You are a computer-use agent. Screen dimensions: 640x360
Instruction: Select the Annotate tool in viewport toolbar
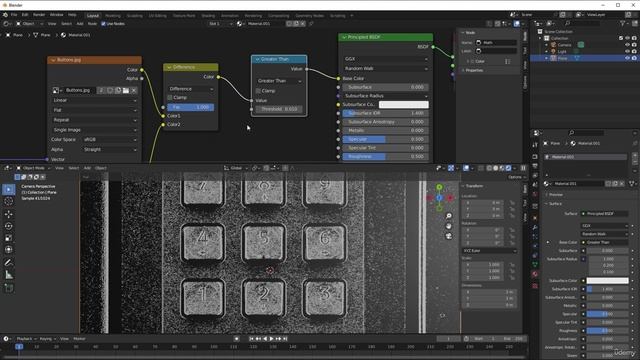pos(9,263)
